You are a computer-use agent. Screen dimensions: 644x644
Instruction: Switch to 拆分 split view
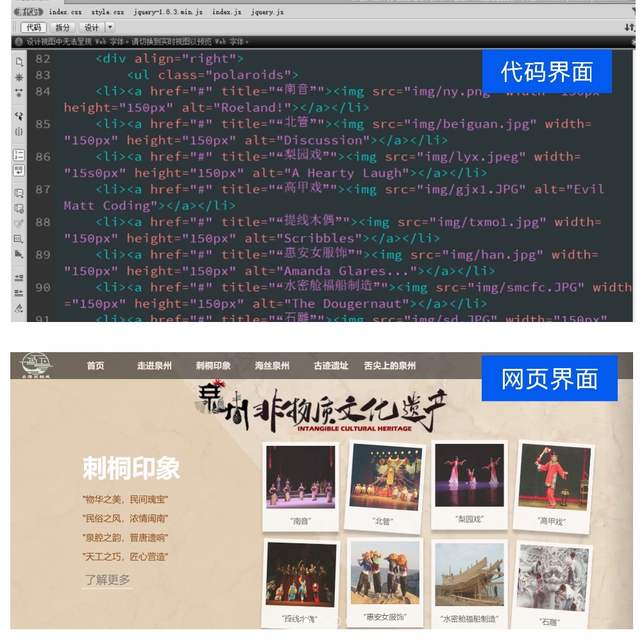point(62,28)
